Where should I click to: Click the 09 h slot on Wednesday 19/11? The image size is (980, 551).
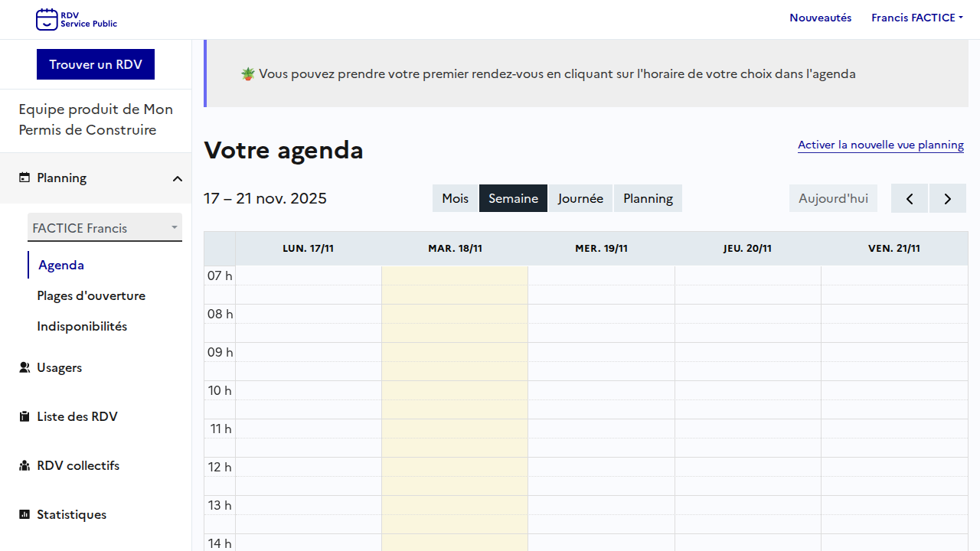(601, 352)
